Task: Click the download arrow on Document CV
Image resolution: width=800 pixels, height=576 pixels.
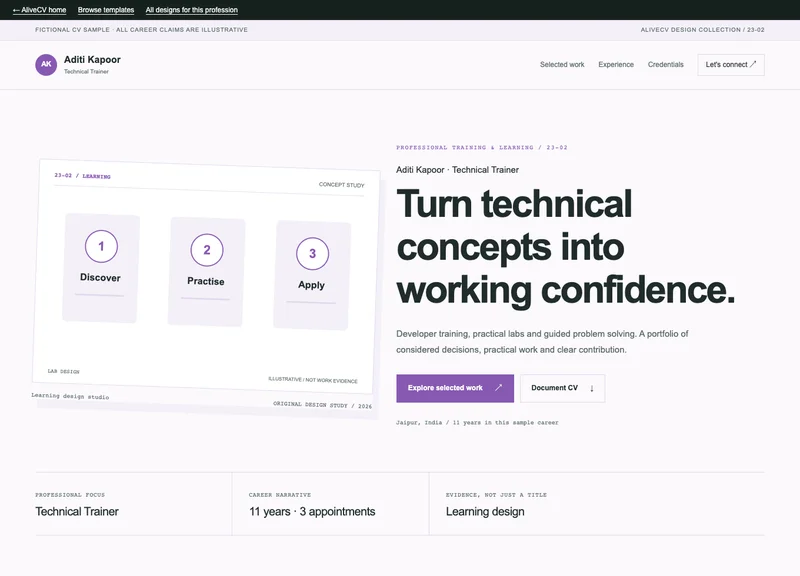Action: [x=592, y=388]
